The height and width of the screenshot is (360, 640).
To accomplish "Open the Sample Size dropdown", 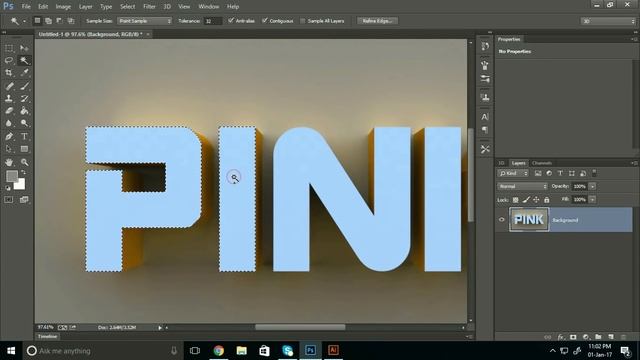I will 144,21.
